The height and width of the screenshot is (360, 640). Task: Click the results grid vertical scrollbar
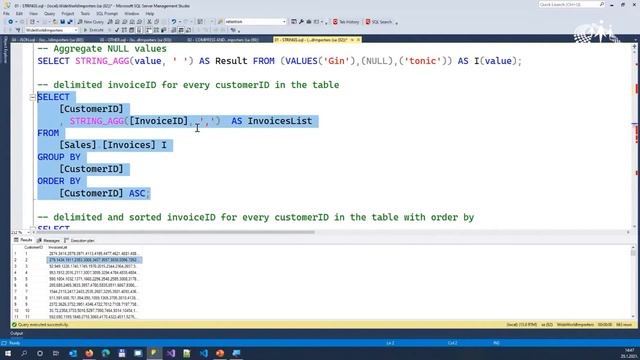coord(633,282)
